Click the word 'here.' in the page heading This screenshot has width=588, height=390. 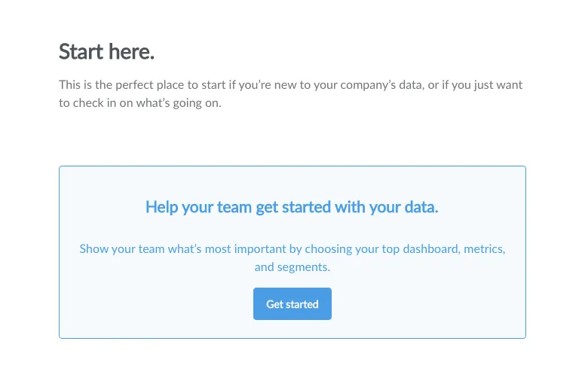(132, 52)
